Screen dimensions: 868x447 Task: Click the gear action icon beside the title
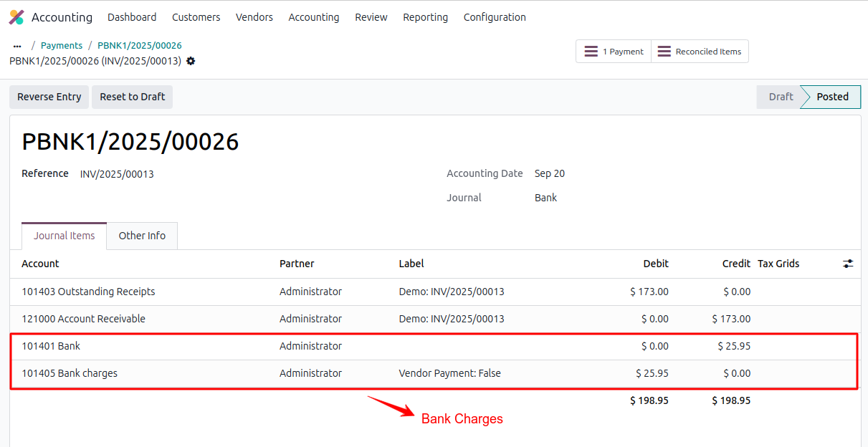(190, 62)
